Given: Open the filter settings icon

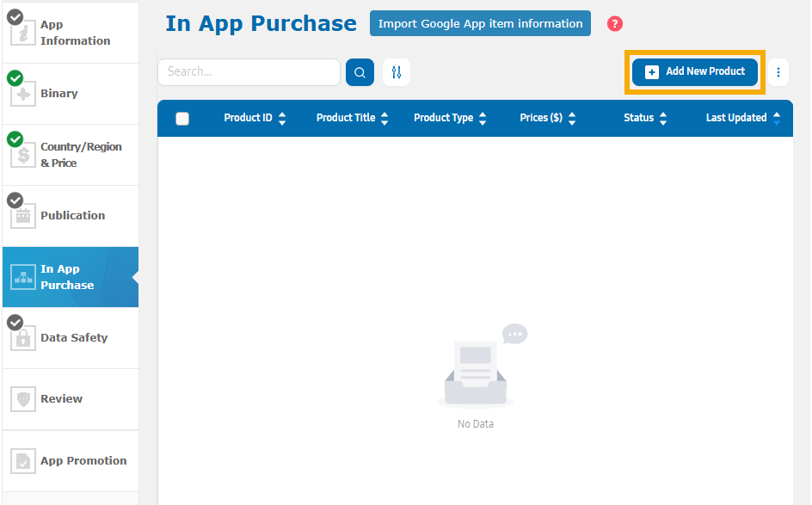Looking at the screenshot, I should [x=397, y=72].
